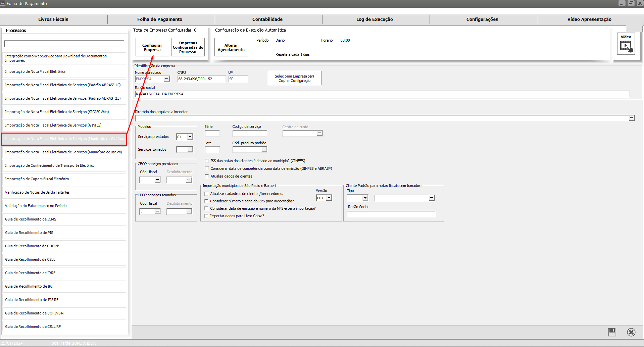Expand Serviços prestados model dropdown
The width and height of the screenshot is (644, 347).
pos(190,137)
